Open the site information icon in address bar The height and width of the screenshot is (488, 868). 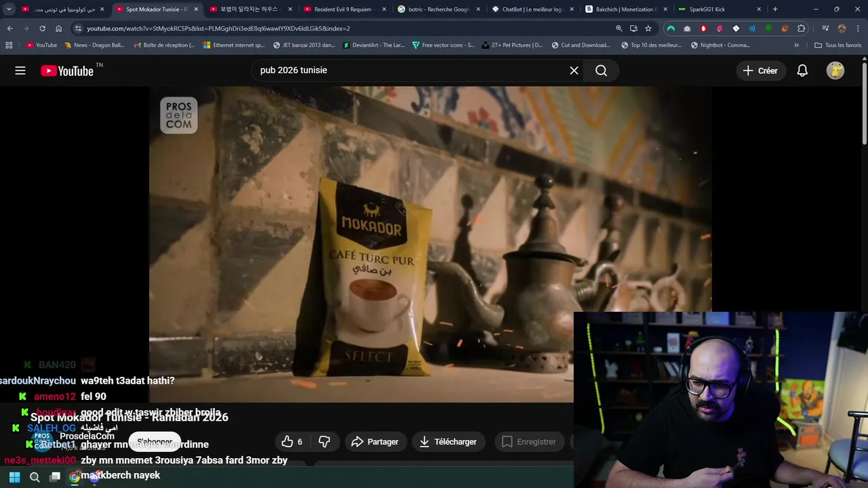tap(78, 28)
